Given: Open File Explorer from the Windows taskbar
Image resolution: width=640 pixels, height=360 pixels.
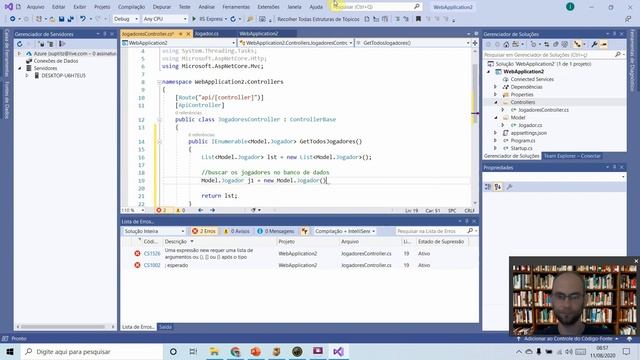Looking at the screenshot, I should tap(214, 351).
